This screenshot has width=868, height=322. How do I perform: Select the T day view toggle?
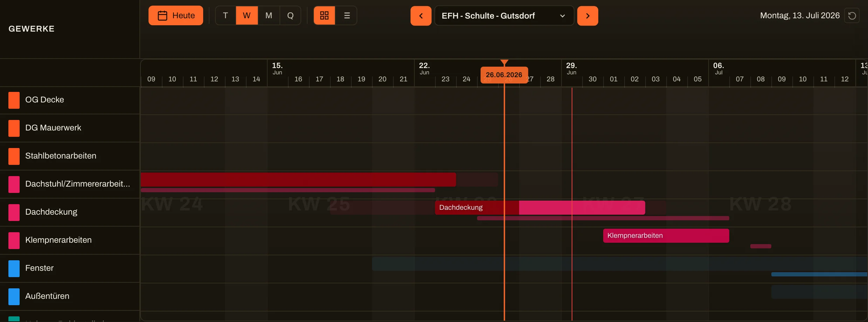pyautogui.click(x=226, y=15)
